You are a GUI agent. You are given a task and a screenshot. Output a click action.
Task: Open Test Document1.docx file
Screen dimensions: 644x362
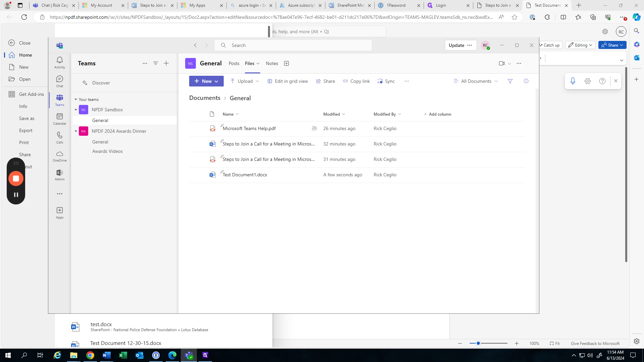[x=245, y=175]
